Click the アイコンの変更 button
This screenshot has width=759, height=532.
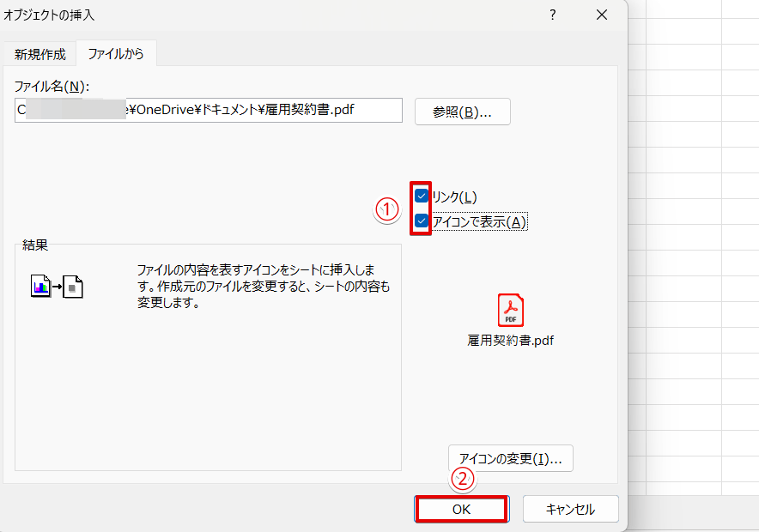(511, 458)
